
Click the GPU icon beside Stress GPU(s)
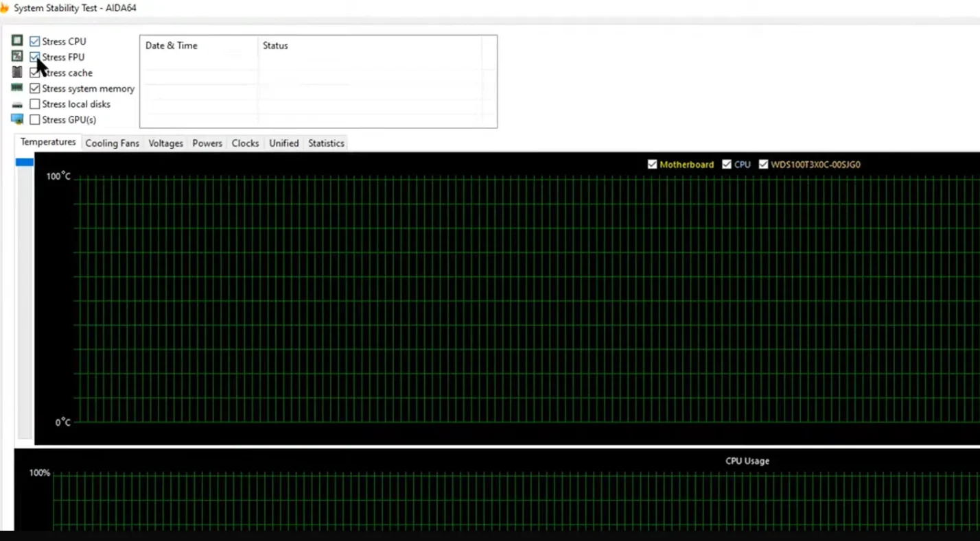point(17,119)
